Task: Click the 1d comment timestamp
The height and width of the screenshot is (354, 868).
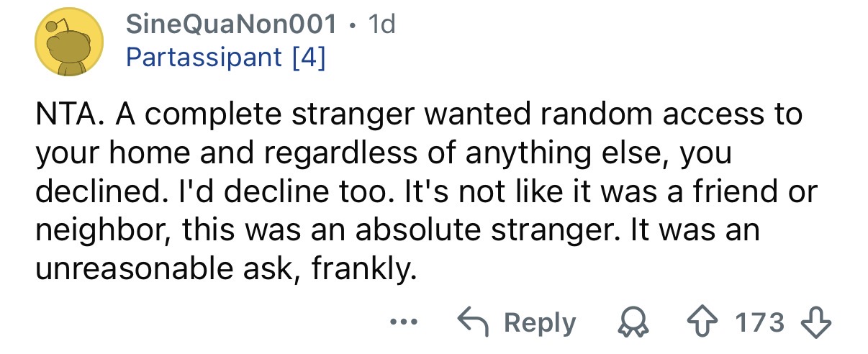Action: [x=381, y=26]
